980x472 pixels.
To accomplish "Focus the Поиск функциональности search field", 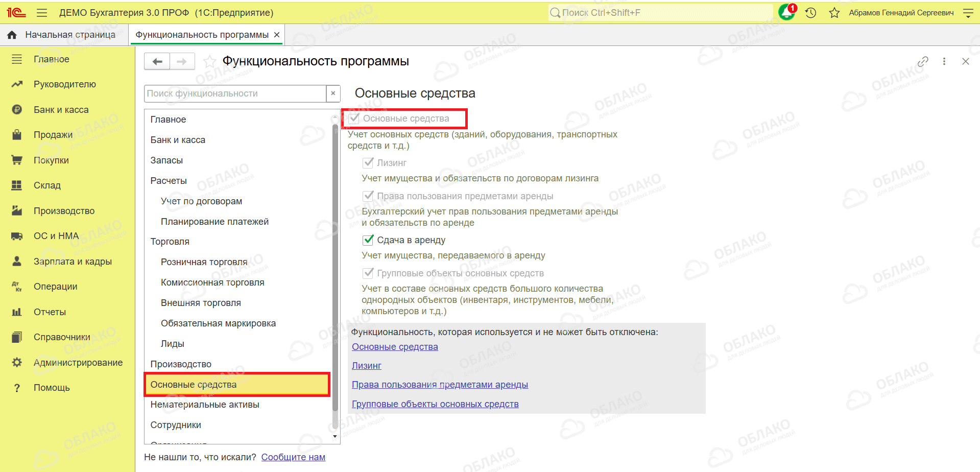I will pos(235,93).
